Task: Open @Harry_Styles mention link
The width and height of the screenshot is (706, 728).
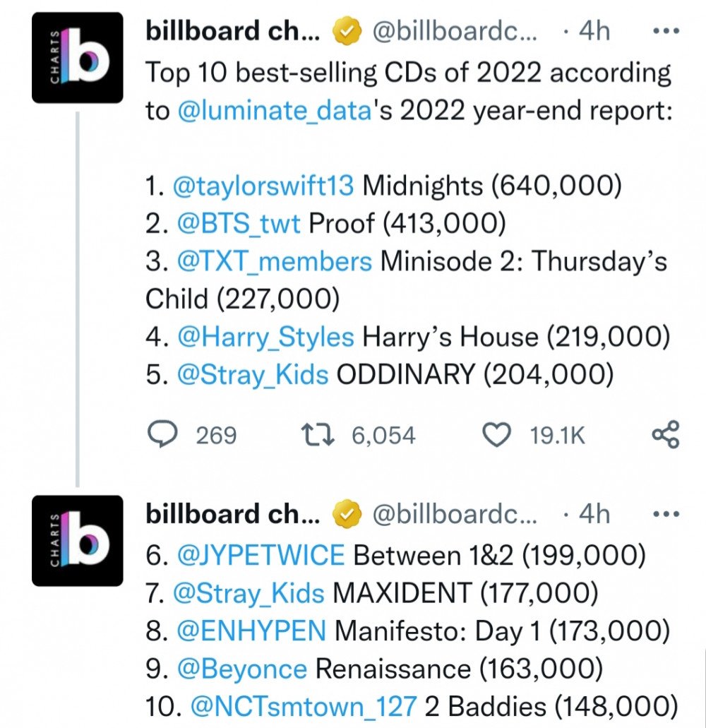Action: point(265,337)
